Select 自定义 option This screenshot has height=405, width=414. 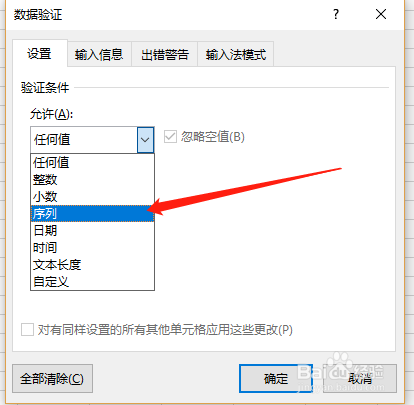92,282
